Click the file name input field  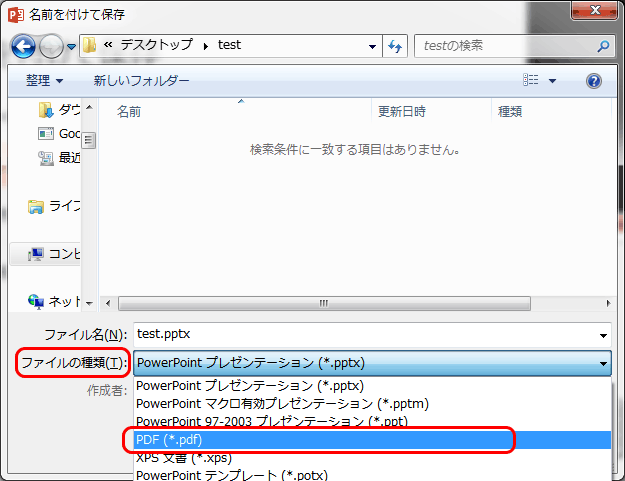click(x=360, y=335)
